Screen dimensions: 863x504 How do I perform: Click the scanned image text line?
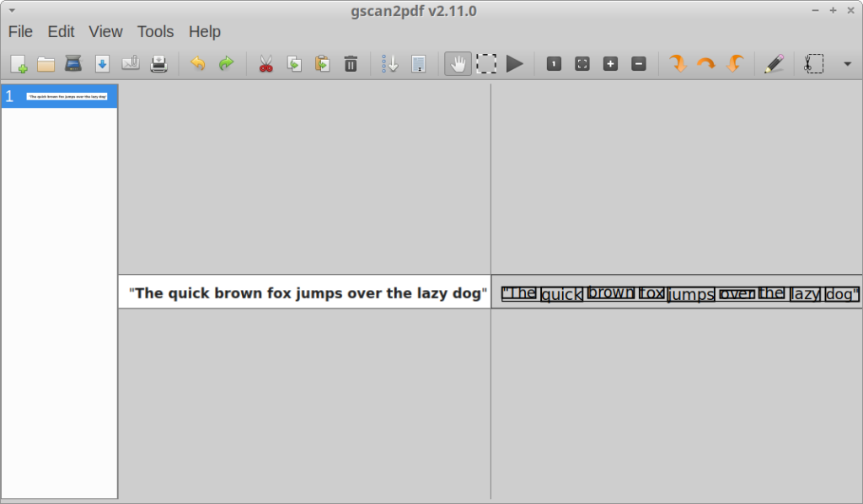[x=308, y=292]
